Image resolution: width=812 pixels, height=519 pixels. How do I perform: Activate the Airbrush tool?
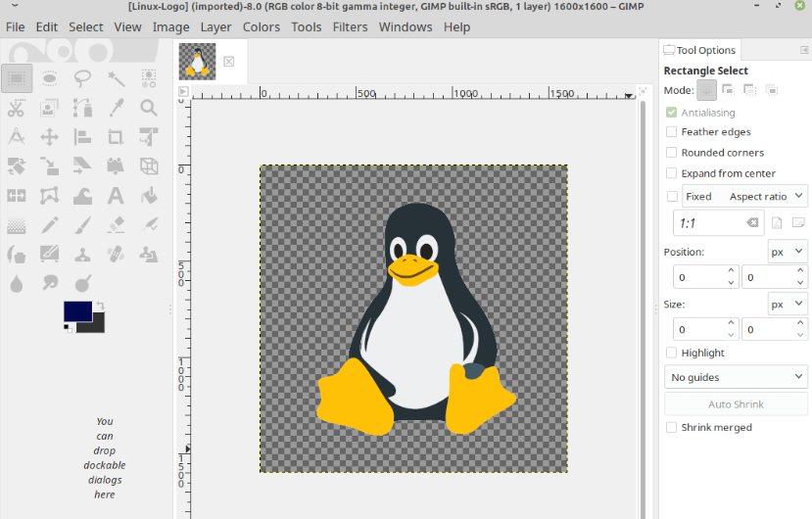(x=149, y=225)
